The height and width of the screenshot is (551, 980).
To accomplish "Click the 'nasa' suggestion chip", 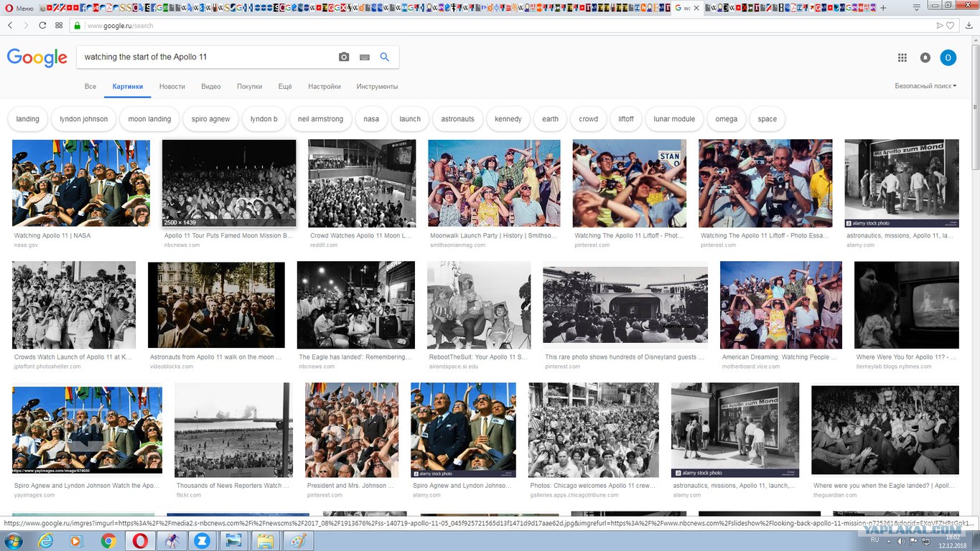I will [371, 119].
